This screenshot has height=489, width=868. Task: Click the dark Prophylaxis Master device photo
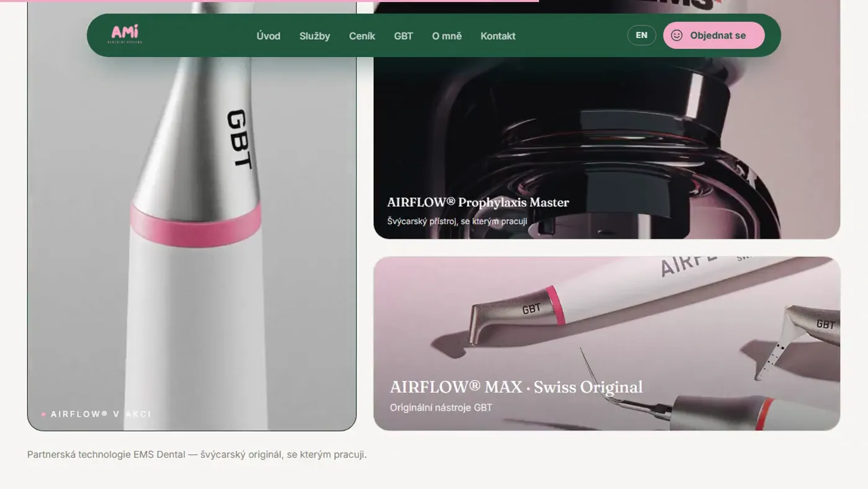(606, 119)
